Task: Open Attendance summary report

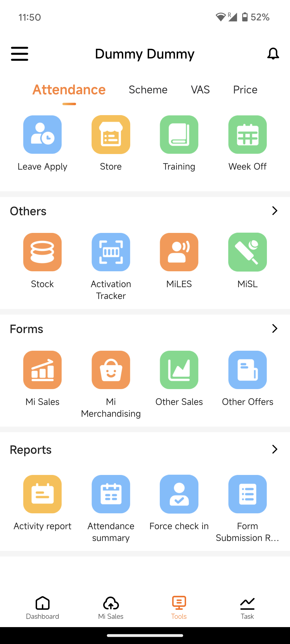Action: click(111, 494)
